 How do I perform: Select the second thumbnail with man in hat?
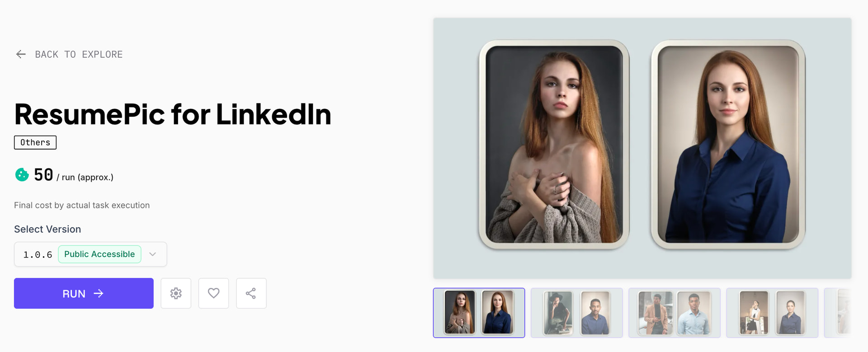pyautogui.click(x=577, y=313)
